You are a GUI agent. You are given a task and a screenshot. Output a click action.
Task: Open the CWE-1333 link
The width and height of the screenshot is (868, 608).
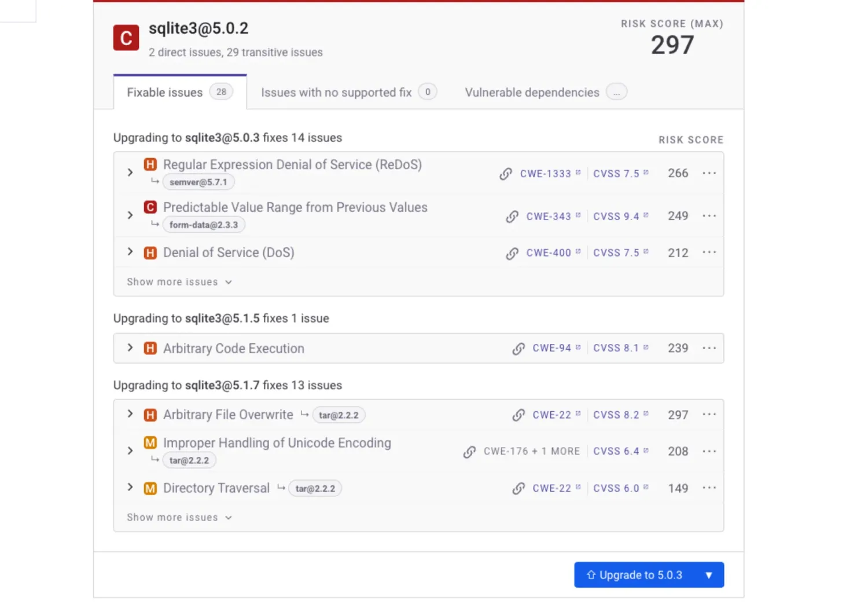coord(550,174)
